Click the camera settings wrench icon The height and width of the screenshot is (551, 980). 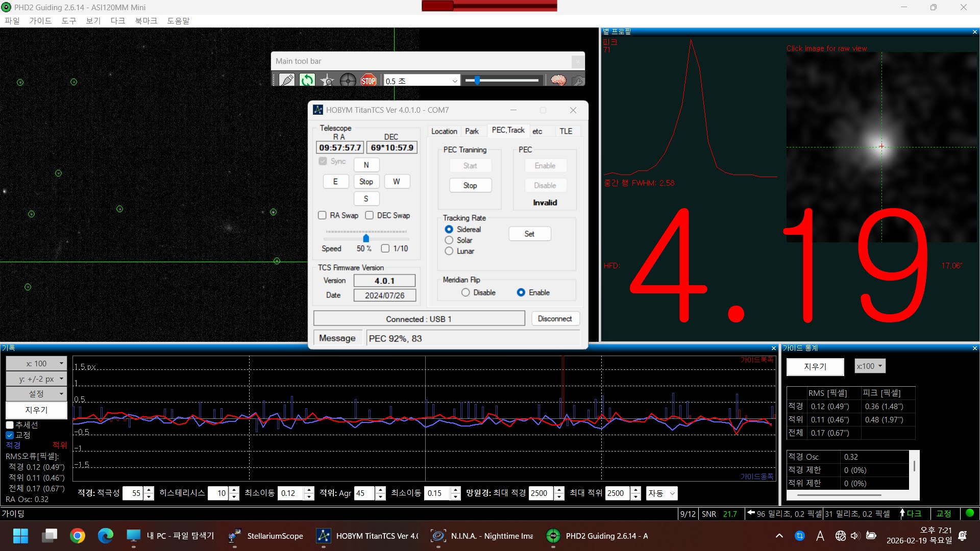click(577, 80)
